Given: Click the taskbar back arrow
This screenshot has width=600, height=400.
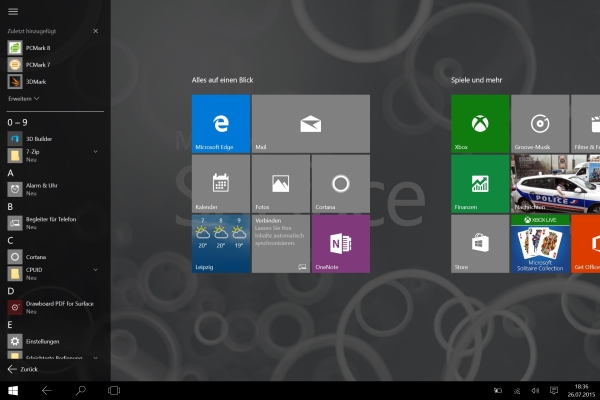Looking at the screenshot, I should [47, 390].
